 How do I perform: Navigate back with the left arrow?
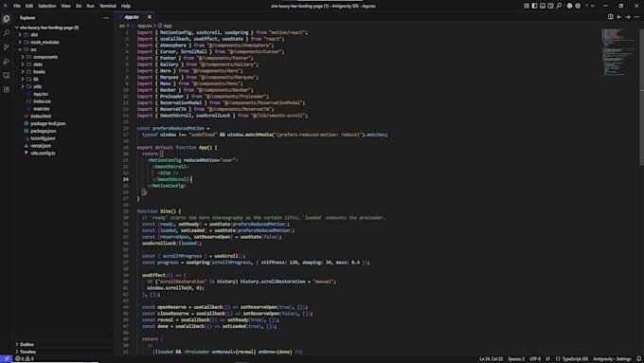click(619, 17)
